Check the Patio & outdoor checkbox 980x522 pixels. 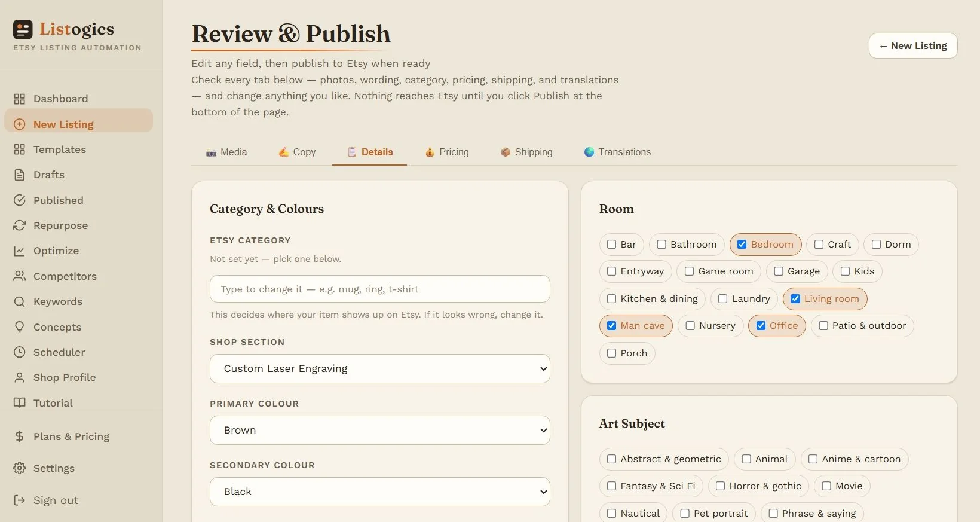point(823,326)
